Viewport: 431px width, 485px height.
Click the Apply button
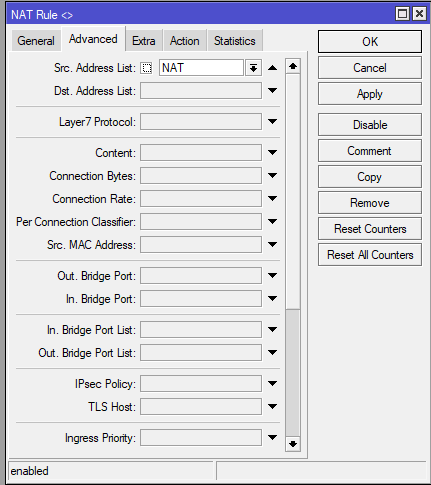pyautogui.click(x=370, y=94)
